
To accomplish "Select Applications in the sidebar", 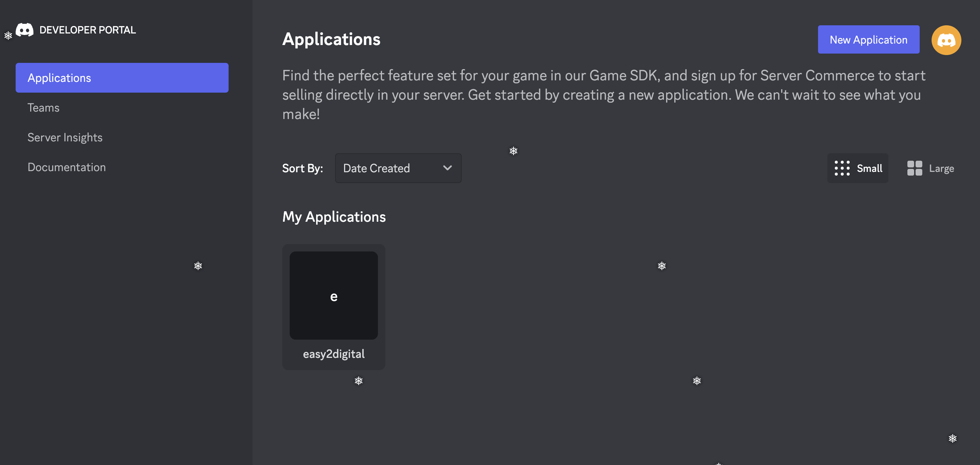I will [122, 78].
